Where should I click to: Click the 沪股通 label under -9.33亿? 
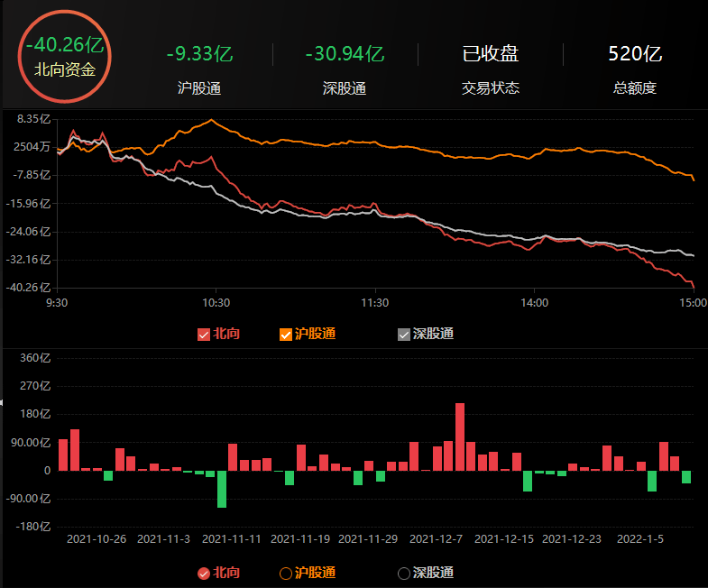click(x=199, y=88)
